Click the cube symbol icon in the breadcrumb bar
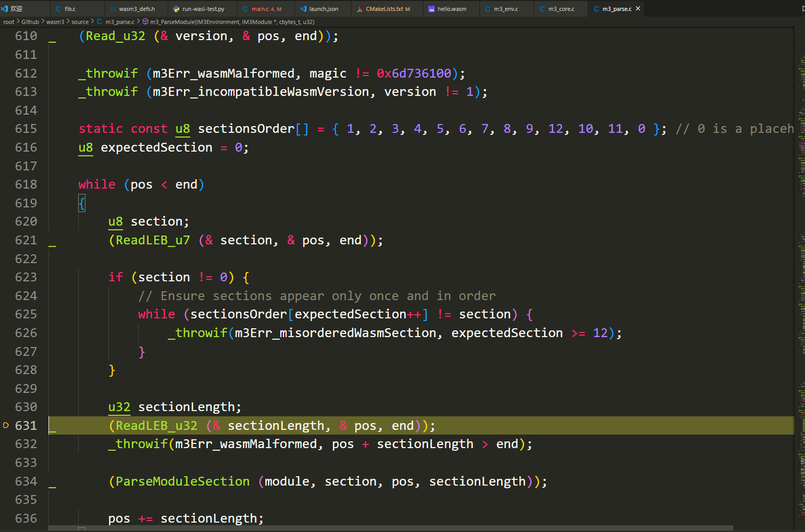Screen dimensions: 805x532 click(146, 22)
